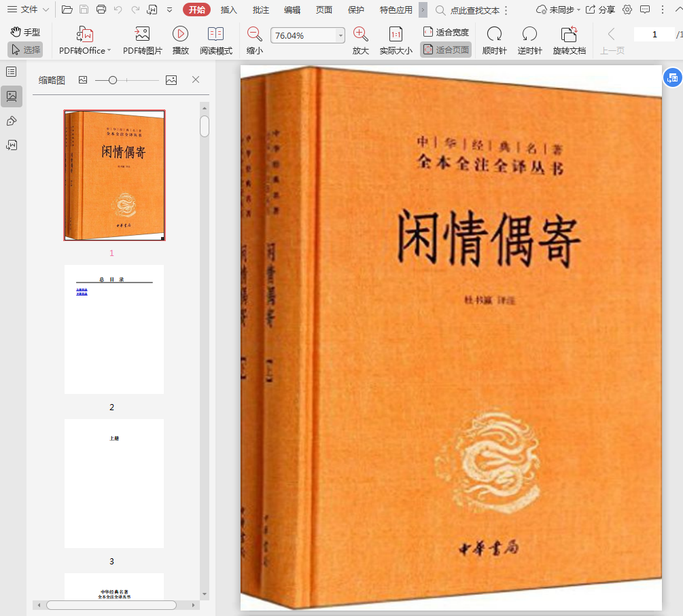
Task: Start 播放 slideshow playback
Action: click(180, 41)
